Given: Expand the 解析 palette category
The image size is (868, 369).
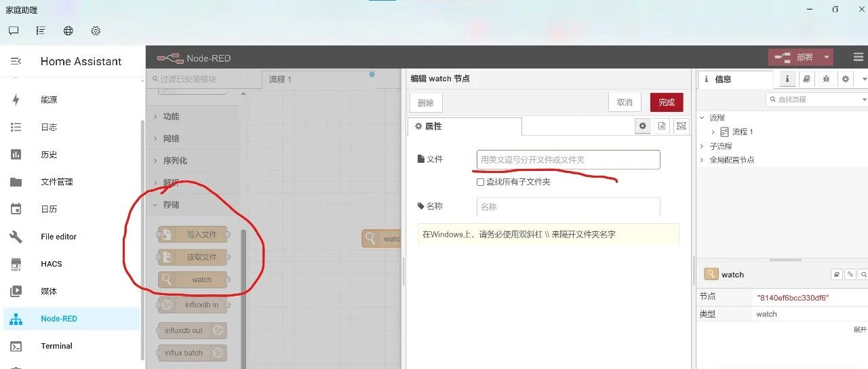Looking at the screenshot, I should (x=193, y=182).
